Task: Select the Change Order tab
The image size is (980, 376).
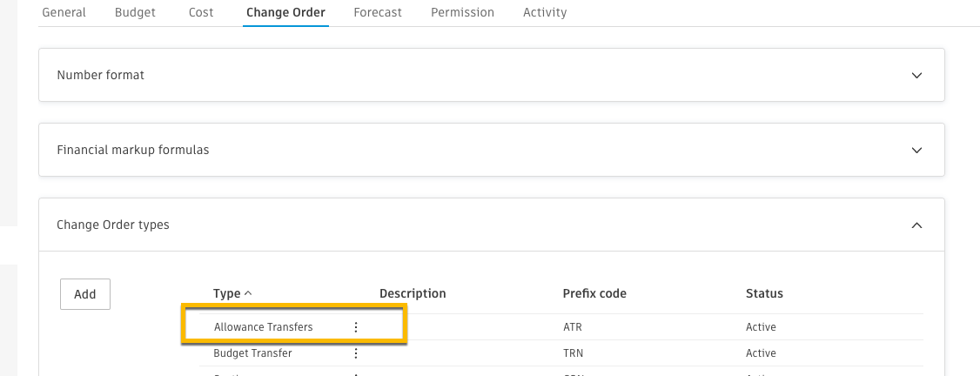Action: (x=285, y=13)
